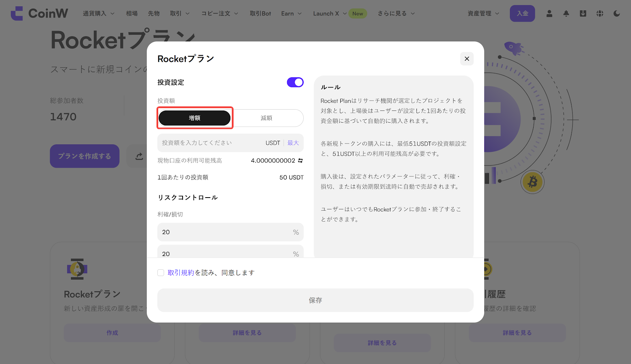Go to 取引Bot in navigation
Viewport: 631px width, 364px height.
click(260, 13)
